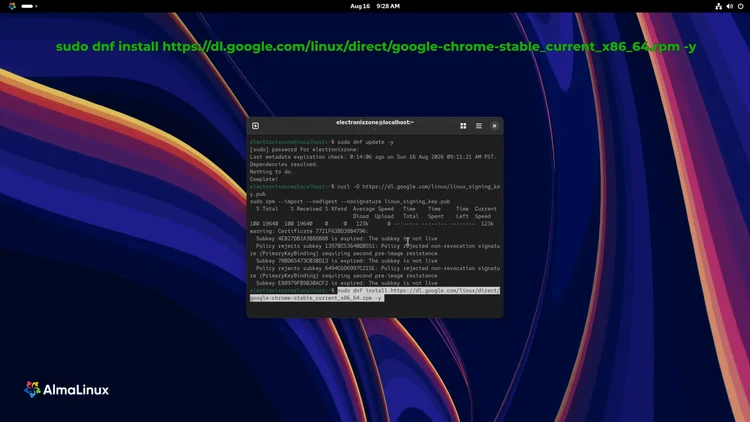Click the 'Dload Upload Total Spent' row
The height and width of the screenshot is (422, 750).
click(422, 216)
